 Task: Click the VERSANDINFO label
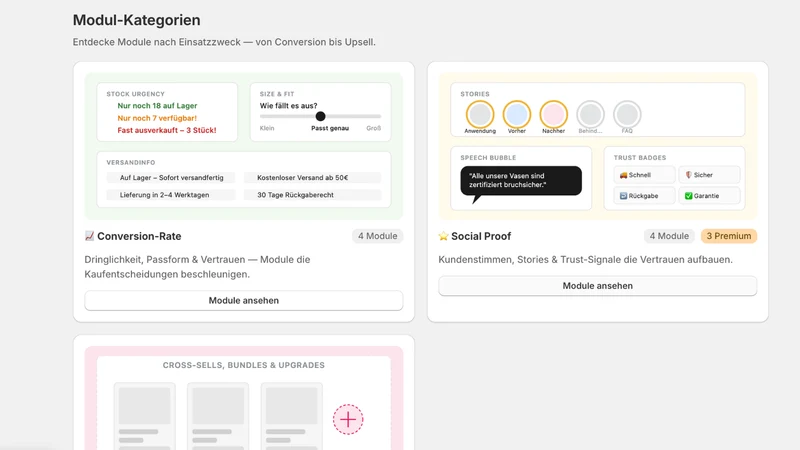coord(131,162)
